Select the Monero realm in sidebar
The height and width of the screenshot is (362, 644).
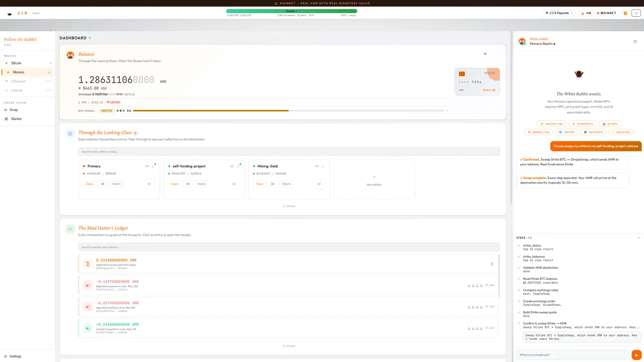coord(28,72)
